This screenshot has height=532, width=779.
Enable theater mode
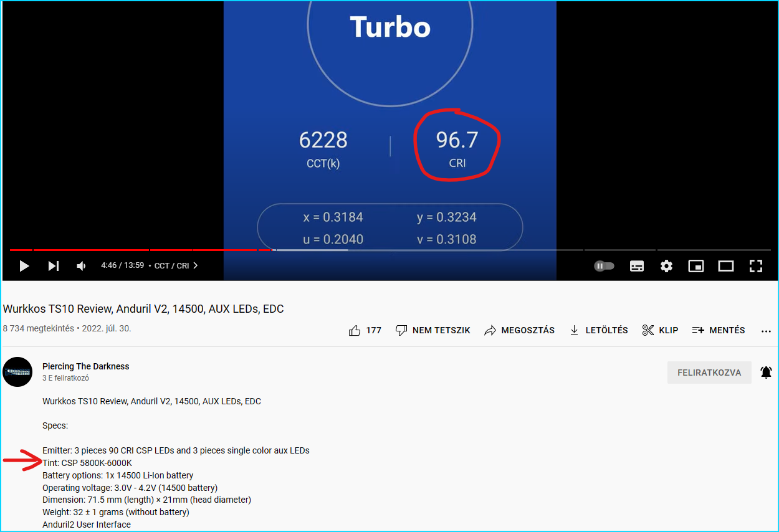[x=725, y=266]
